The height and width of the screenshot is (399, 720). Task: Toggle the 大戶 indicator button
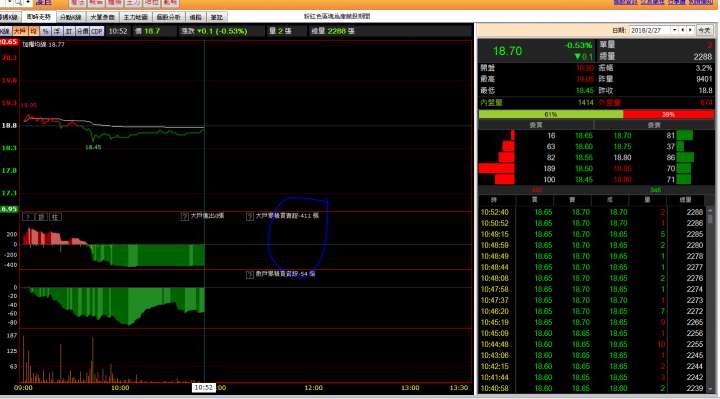(19, 31)
